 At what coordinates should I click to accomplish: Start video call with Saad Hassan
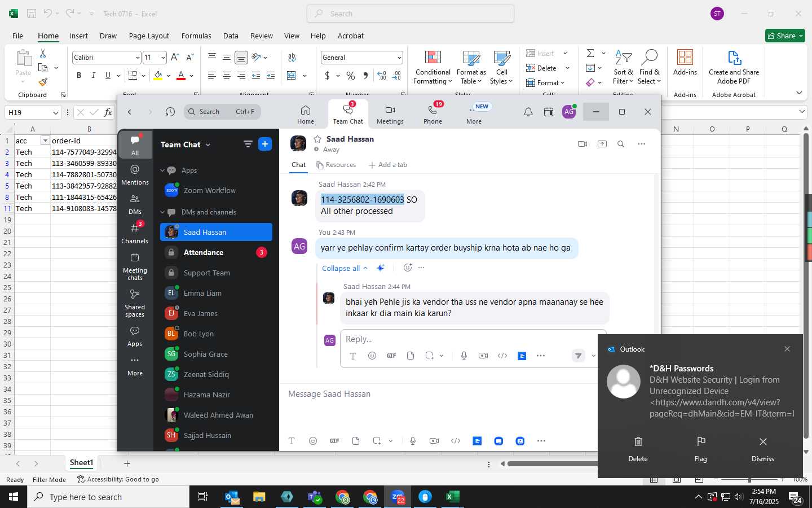point(582,144)
